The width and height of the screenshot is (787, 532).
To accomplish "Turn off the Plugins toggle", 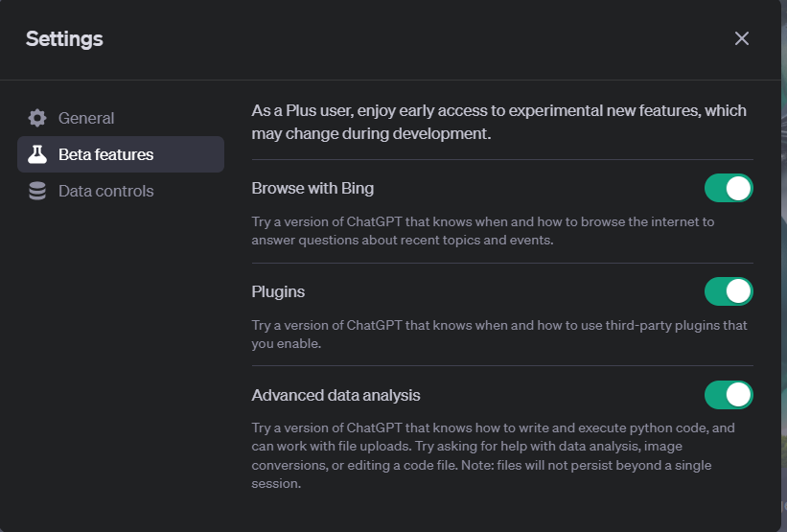I will pos(729,291).
